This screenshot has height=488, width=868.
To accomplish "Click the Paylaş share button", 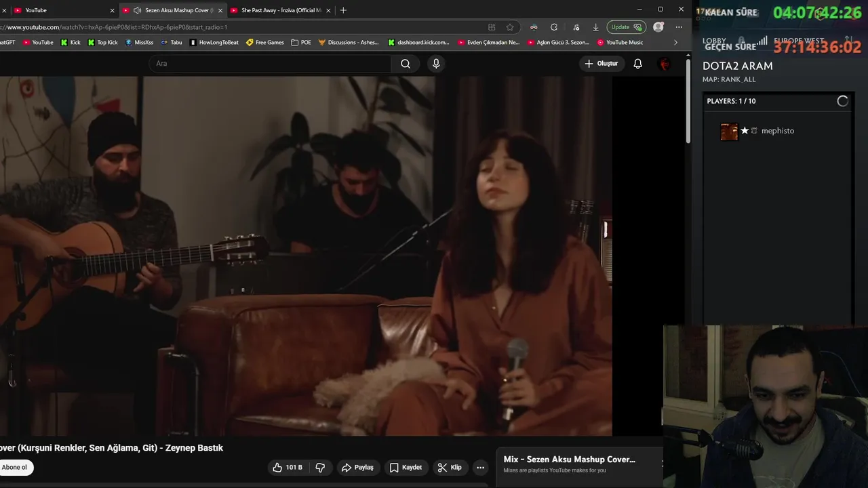I will click(357, 468).
